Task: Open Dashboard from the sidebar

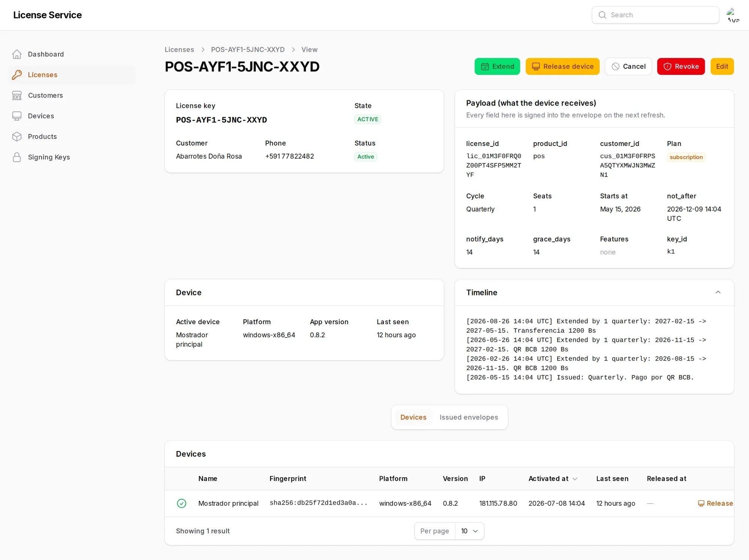Action: pyautogui.click(x=71, y=54)
